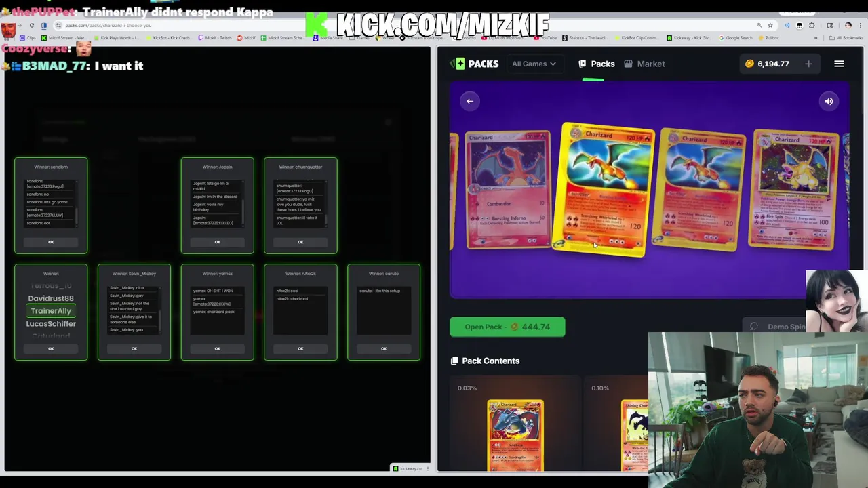
Task: Open the Clips bookmark
Action: pyautogui.click(x=28, y=38)
